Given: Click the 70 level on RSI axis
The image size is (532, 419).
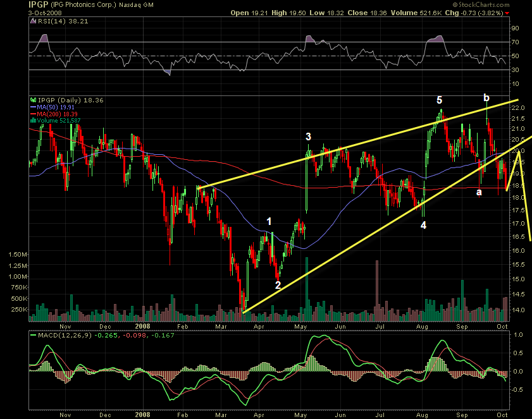Looking at the screenshot, I should coord(515,42).
